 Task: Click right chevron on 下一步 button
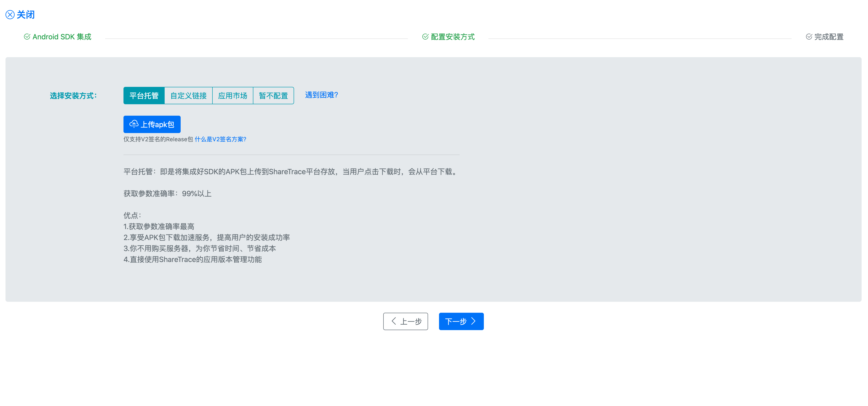point(473,321)
